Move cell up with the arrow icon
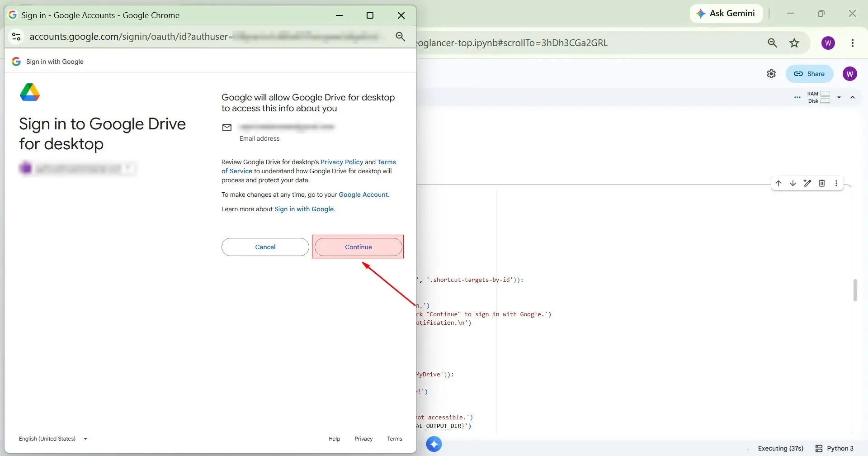 [778, 183]
